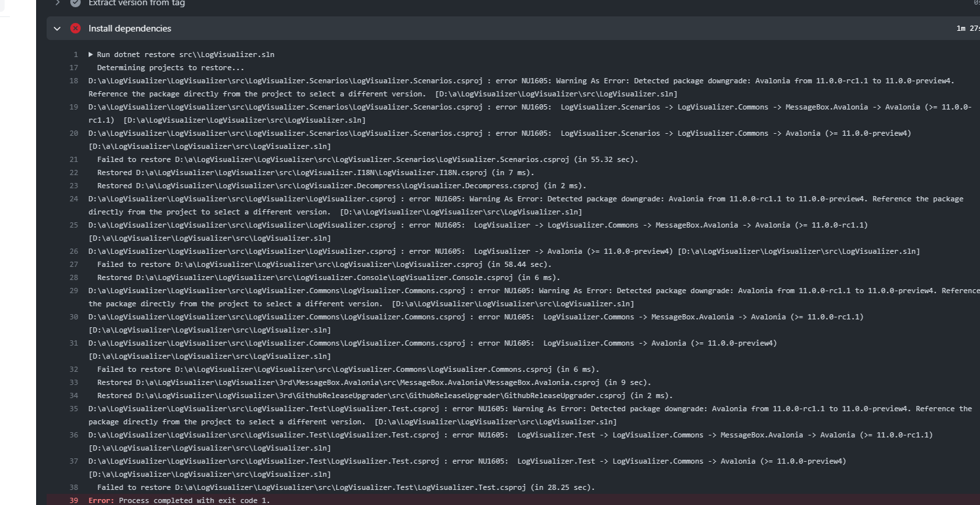Collapse the Install dependencies step log
Viewport: 980px width, 505px height.
[x=56, y=28]
